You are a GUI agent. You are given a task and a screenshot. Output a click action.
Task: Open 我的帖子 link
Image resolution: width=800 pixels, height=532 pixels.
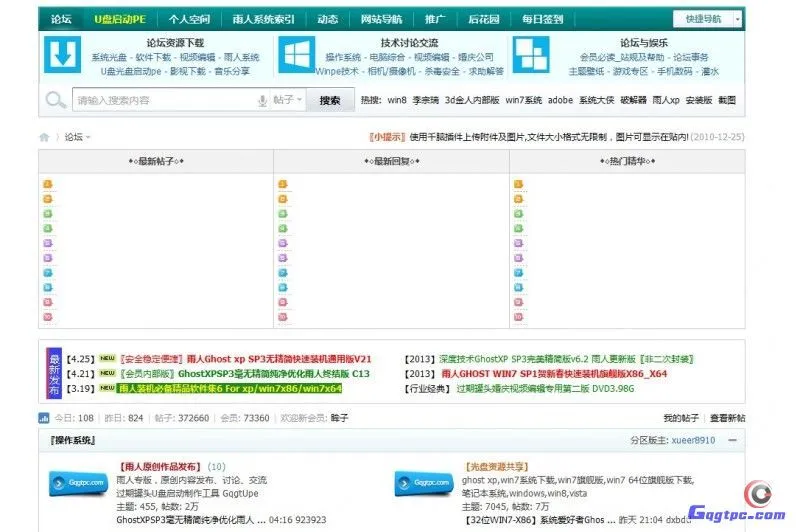click(681, 418)
